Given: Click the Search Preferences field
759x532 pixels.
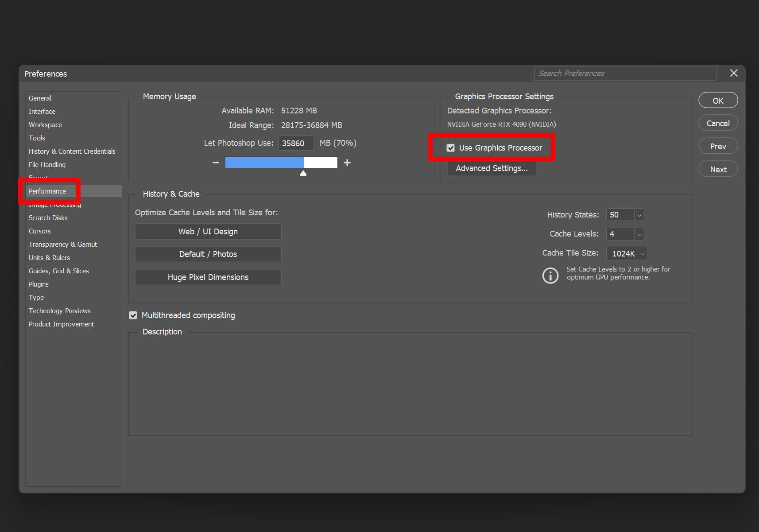Looking at the screenshot, I should [625, 74].
